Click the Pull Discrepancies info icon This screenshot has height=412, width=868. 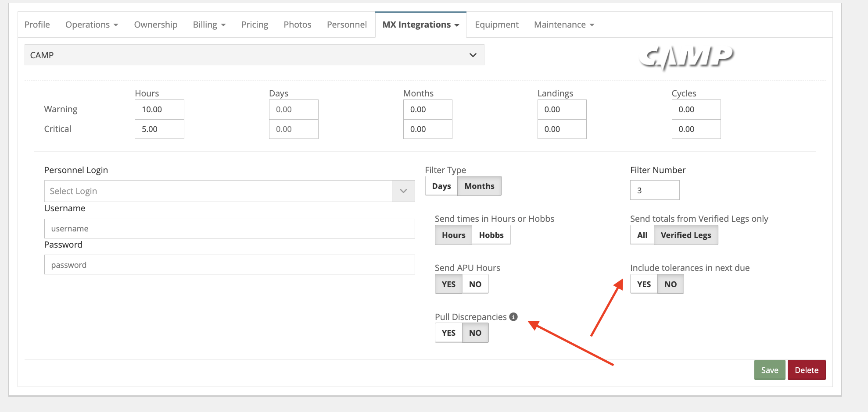(513, 316)
